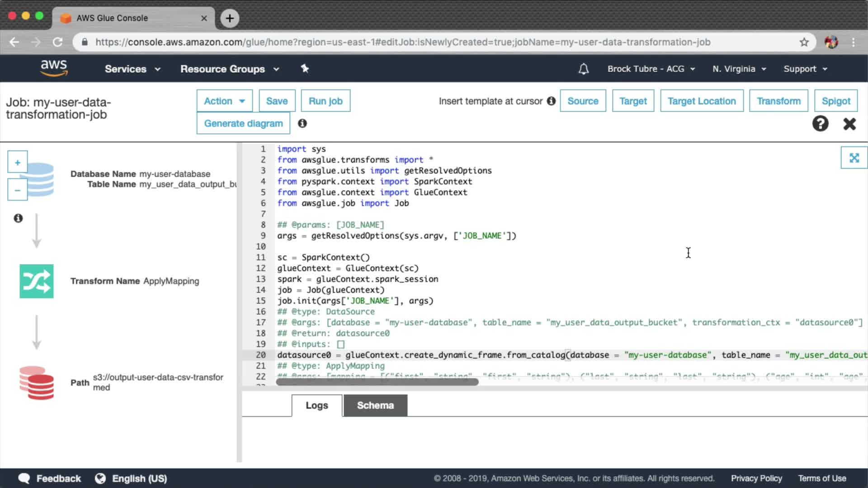Viewport: 868px width, 488px height.
Task: Expand the Services menu
Action: (132, 69)
